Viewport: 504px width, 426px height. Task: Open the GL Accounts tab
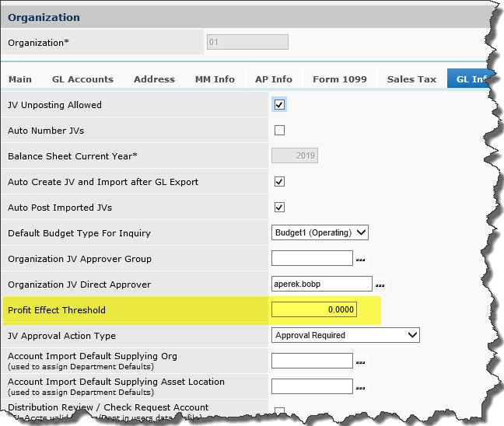point(82,79)
